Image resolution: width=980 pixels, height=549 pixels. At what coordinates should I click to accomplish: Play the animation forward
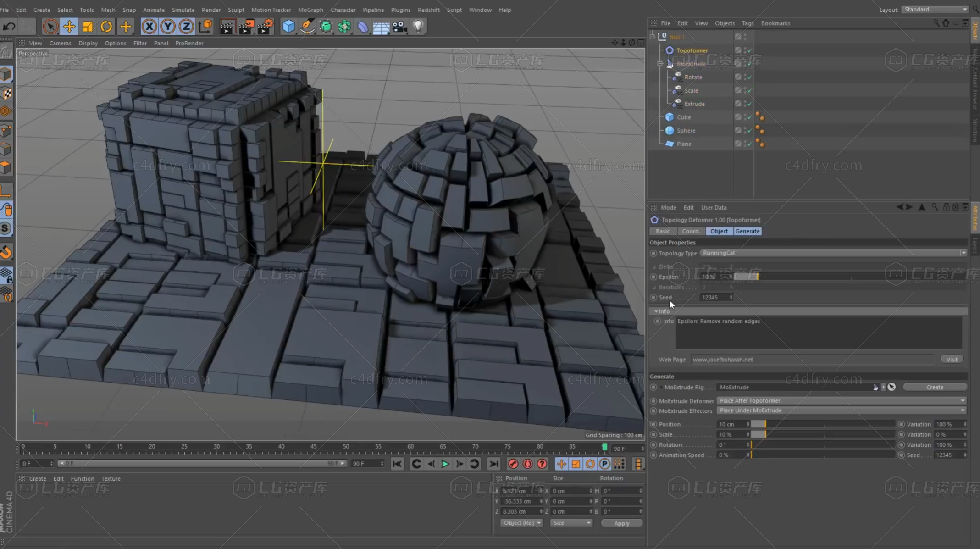[x=445, y=464]
